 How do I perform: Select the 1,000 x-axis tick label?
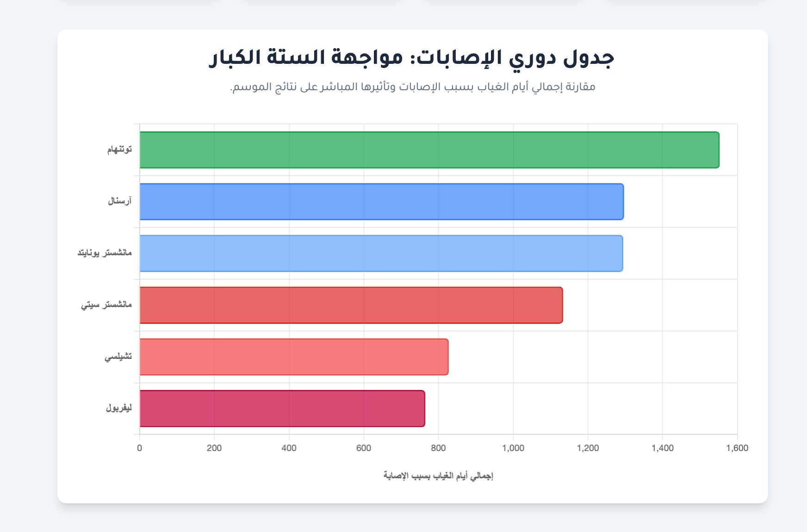point(513,448)
